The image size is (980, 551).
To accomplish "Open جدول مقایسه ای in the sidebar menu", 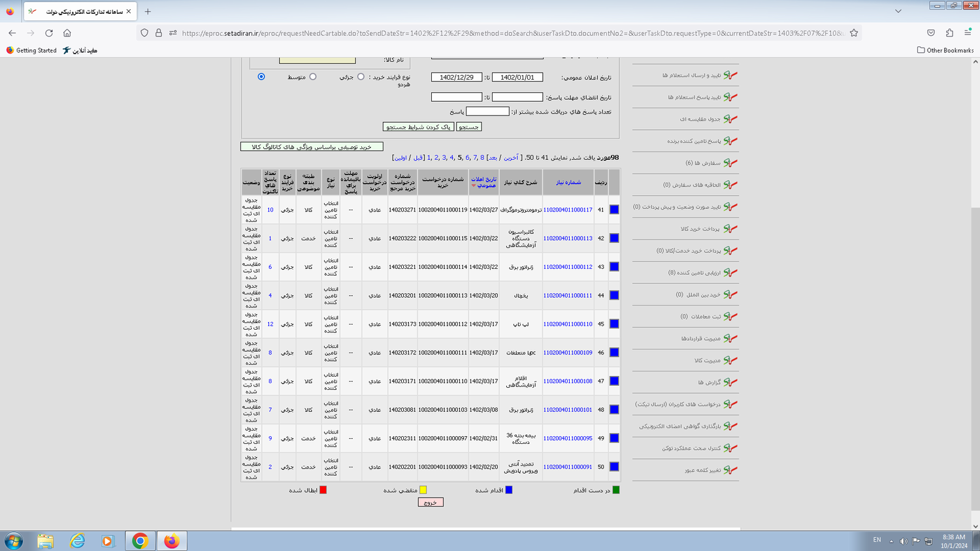I will [x=700, y=119].
